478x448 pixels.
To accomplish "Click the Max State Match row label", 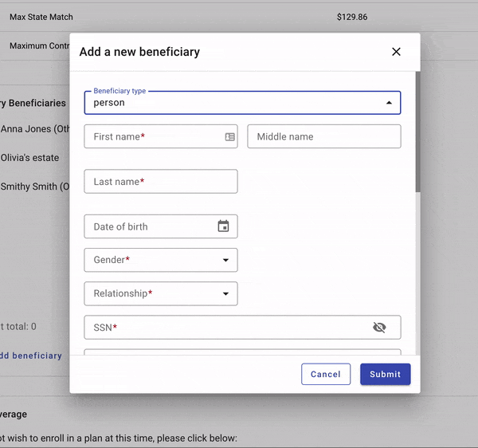I will point(41,17).
